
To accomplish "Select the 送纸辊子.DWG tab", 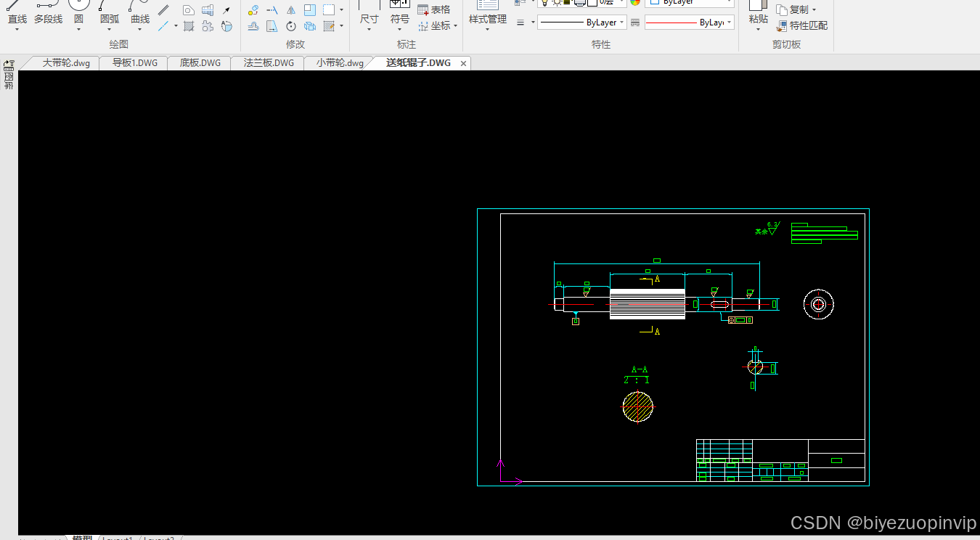I will click(x=418, y=63).
